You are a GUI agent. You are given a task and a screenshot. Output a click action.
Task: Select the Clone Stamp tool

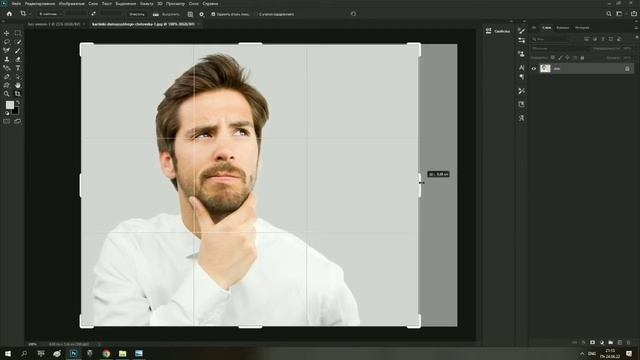[7, 59]
